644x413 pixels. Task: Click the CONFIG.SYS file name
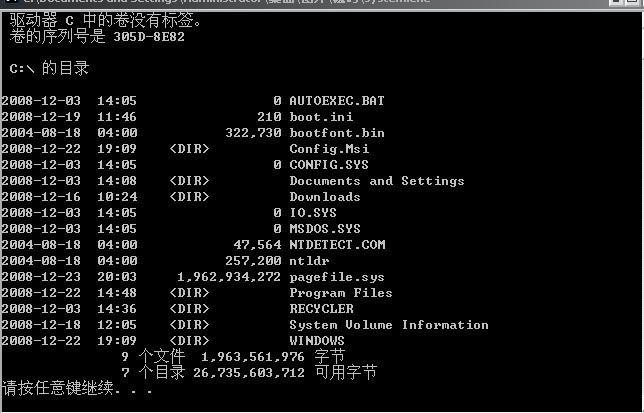tap(329, 165)
